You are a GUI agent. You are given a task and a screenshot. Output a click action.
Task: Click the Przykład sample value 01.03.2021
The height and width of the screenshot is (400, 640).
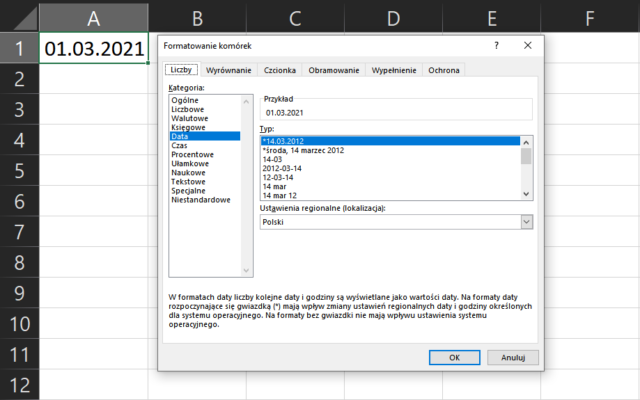coord(284,113)
